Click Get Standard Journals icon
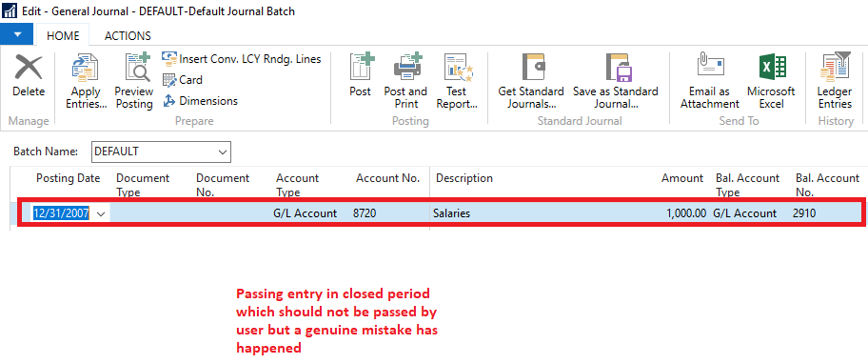Image resolution: width=868 pixels, height=364 pixels. click(x=531, y=69)
